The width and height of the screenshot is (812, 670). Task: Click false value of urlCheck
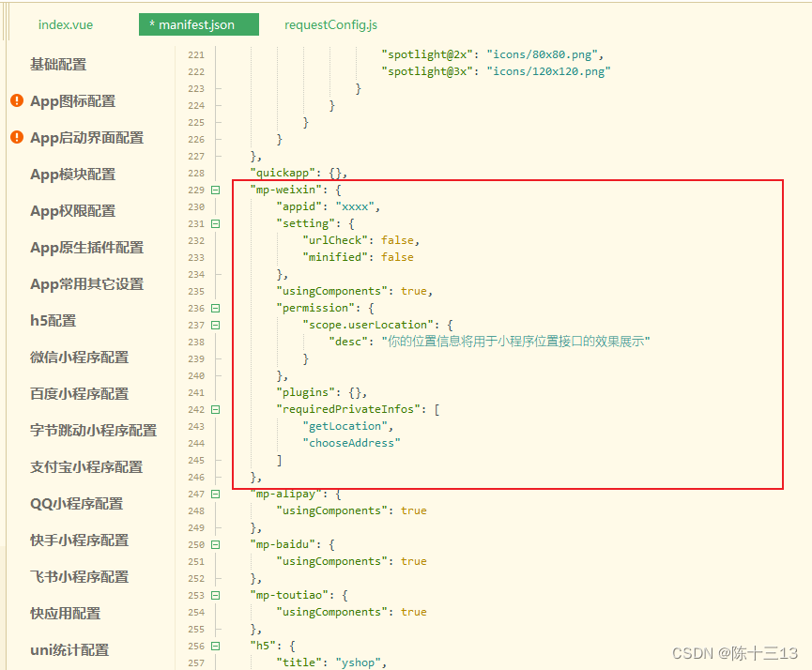pos(398,240)
